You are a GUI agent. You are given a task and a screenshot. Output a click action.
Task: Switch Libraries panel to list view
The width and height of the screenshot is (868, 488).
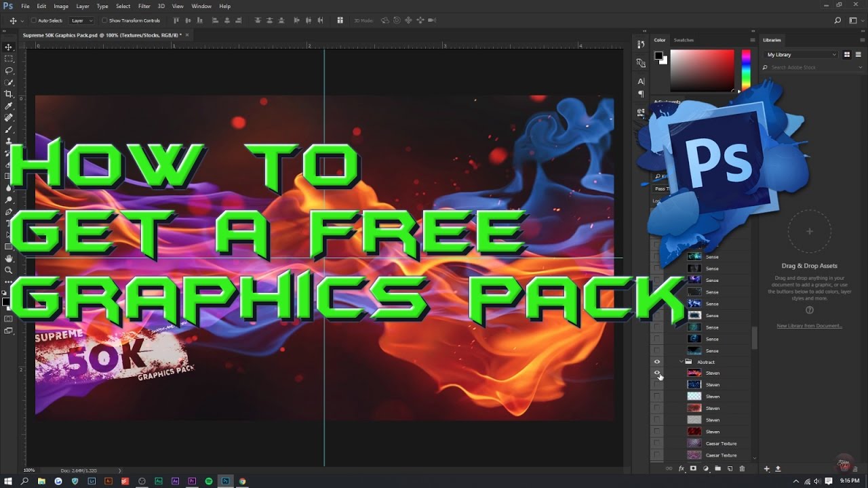click(858, 54)
